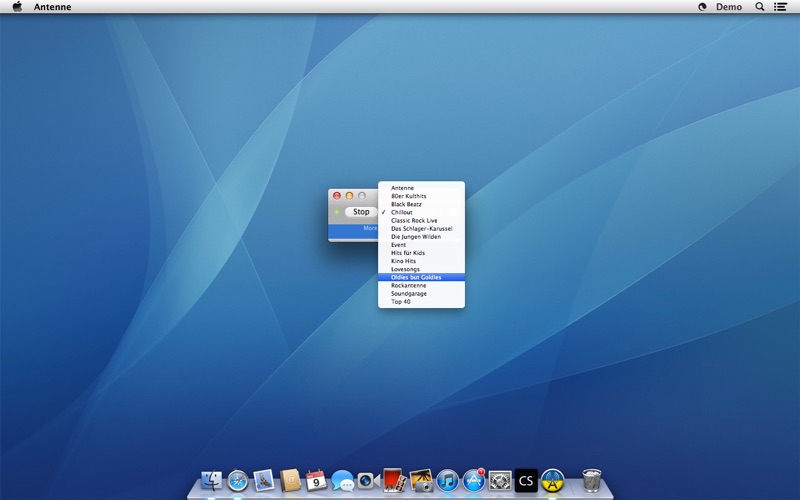Select the checked Chillout station
This screenshot has width=800, height=500.
coord(421,212)
